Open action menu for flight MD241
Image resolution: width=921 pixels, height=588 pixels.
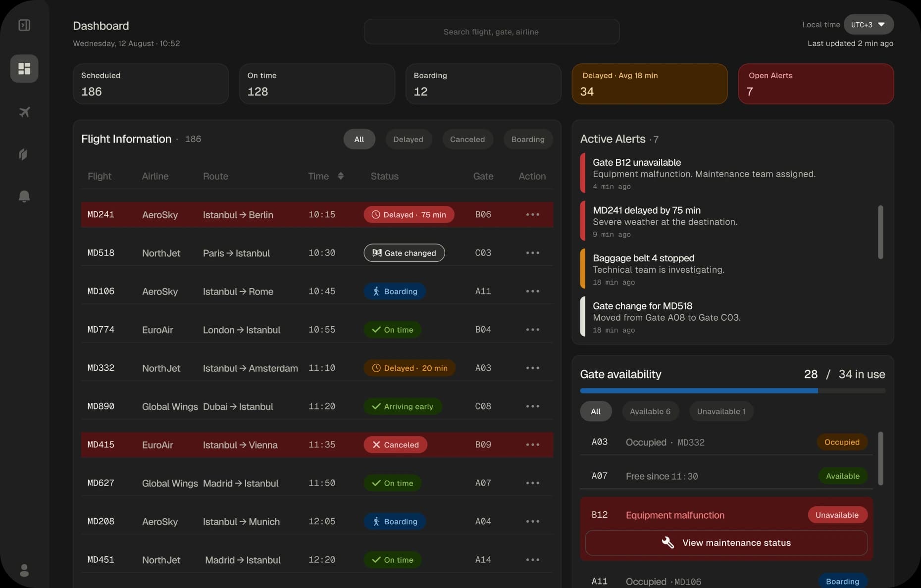pyautogui.click(x=533, y=214)
